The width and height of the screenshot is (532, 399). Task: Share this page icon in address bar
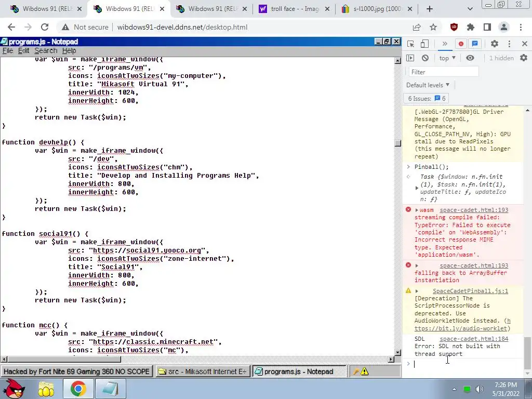417,27
